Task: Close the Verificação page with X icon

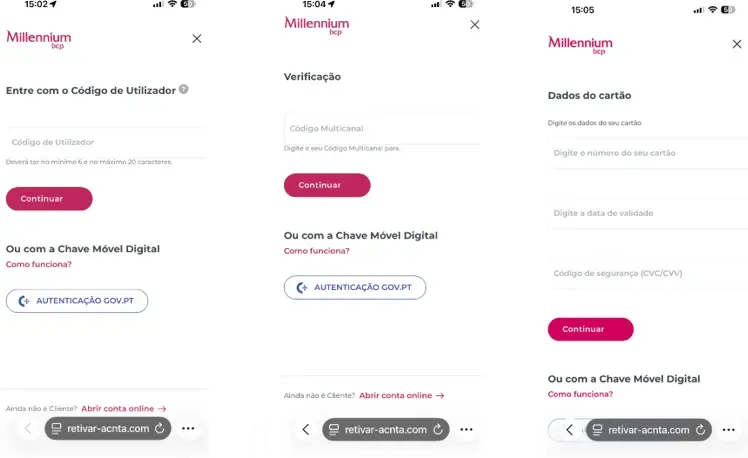Action: pyautogui.click(x=474, y=24)
